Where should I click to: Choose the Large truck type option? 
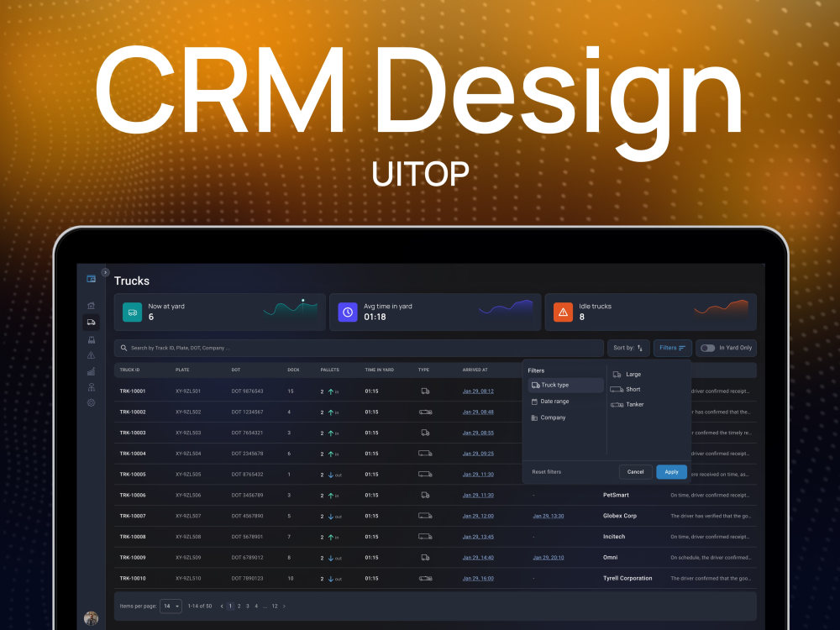coord(627,375)
